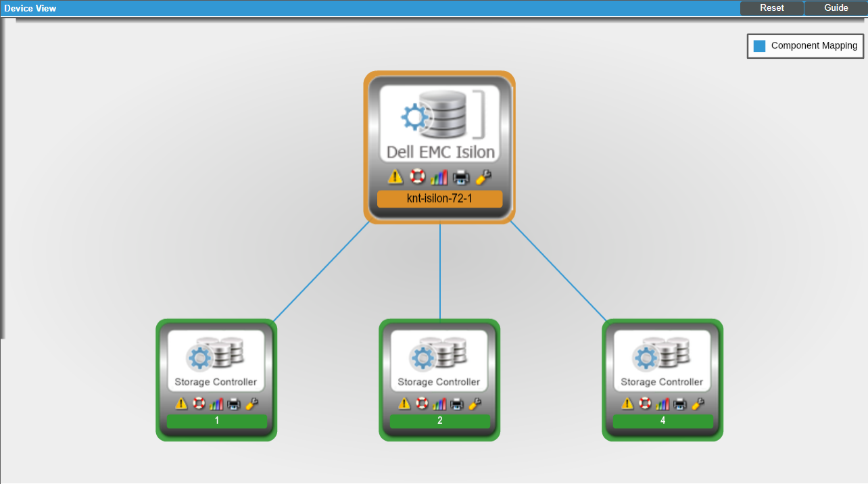Click the Reset button
The height and width of the screenshot is (484, 868).
click(772, 8)
